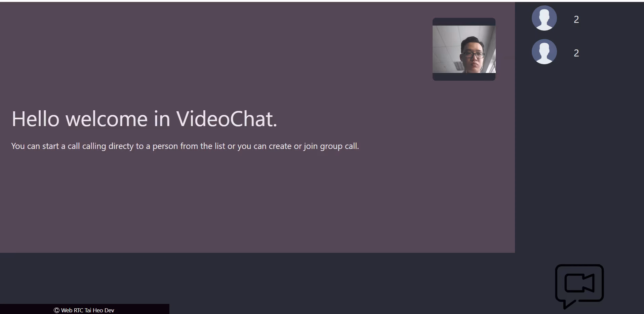Click the video chat camera bubble icon
The width and height of the screenshot is (644, 314).
tap(579, 286)
